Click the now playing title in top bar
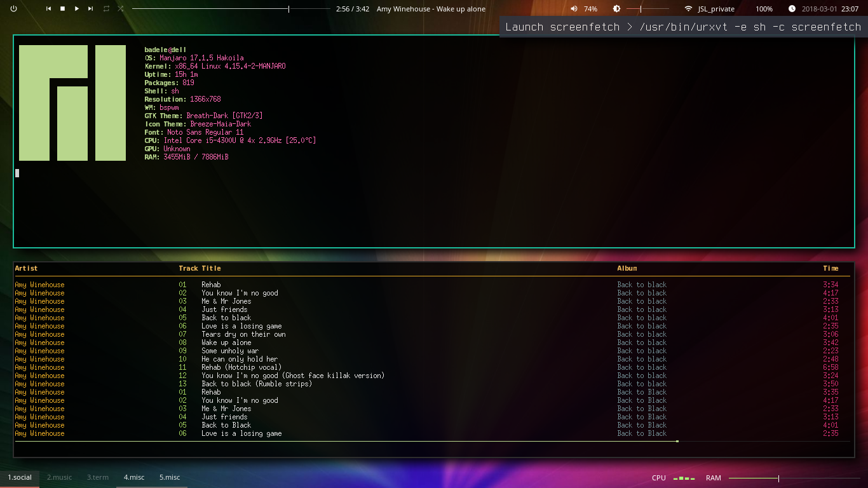The image size is (868, 488). click(431, 9)
